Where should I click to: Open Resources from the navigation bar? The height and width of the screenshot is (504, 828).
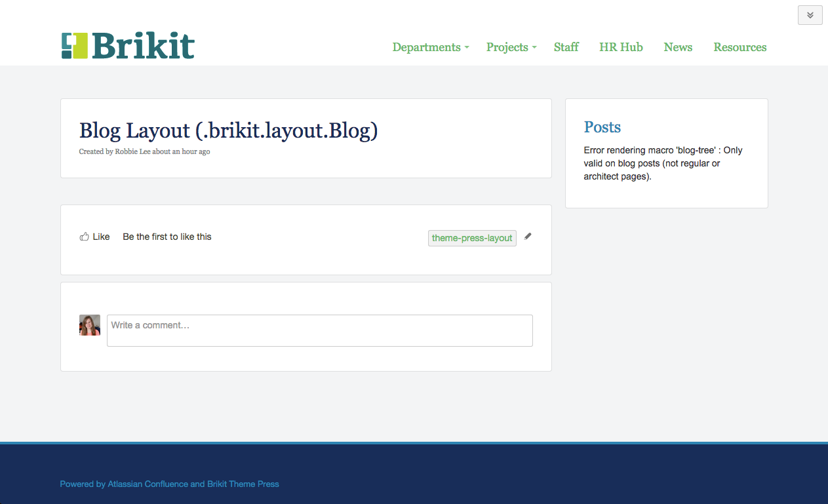739,47
